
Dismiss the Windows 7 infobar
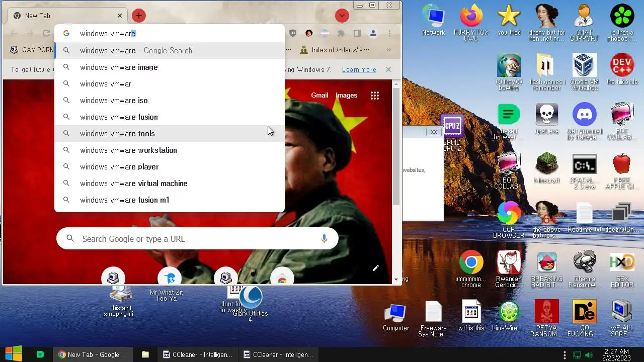[388, 69]
